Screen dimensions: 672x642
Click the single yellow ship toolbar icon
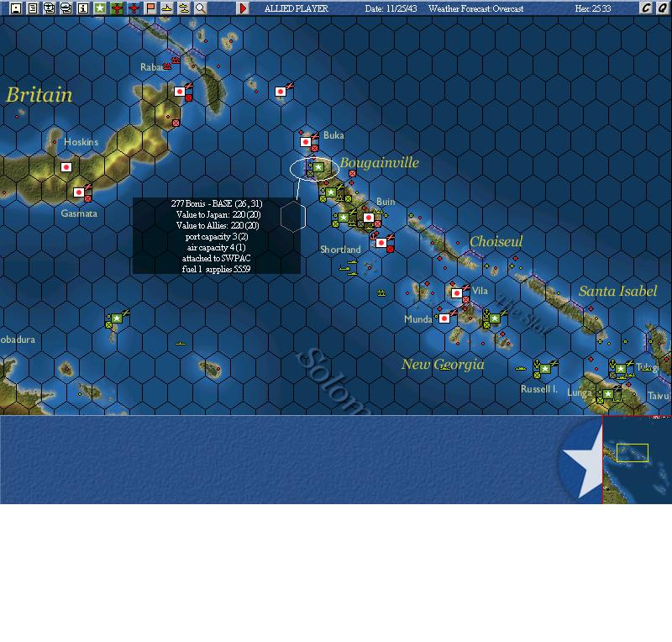[167, 8]
